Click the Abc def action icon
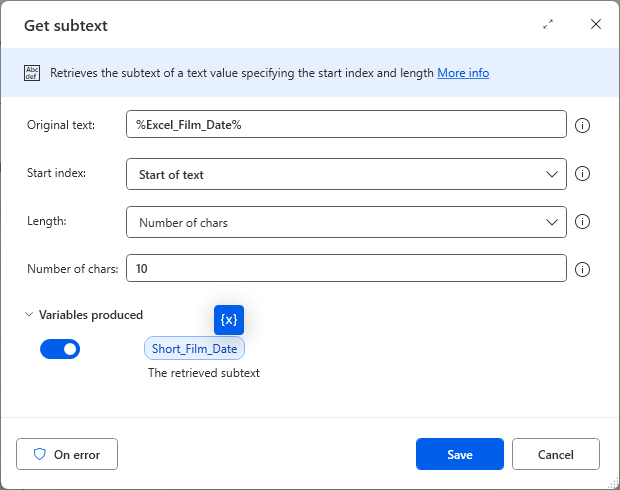Viewport: 620px width, 490px height. click(32, 73)
